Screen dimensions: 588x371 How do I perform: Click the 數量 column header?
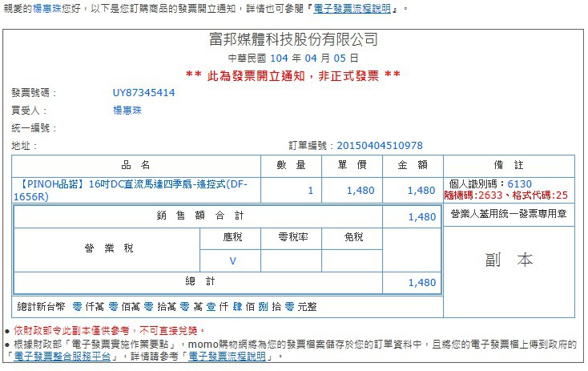(x=292, y=165)
